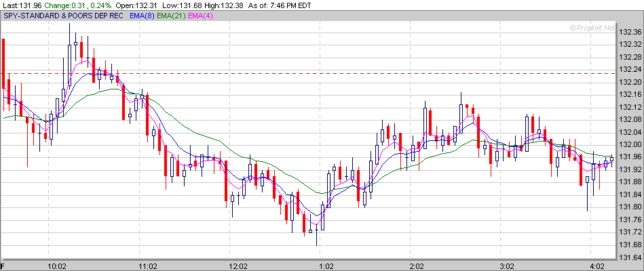Click the 3:02 time axis label
The height and width of the screenshot is (271, 644).
point(507,266)
